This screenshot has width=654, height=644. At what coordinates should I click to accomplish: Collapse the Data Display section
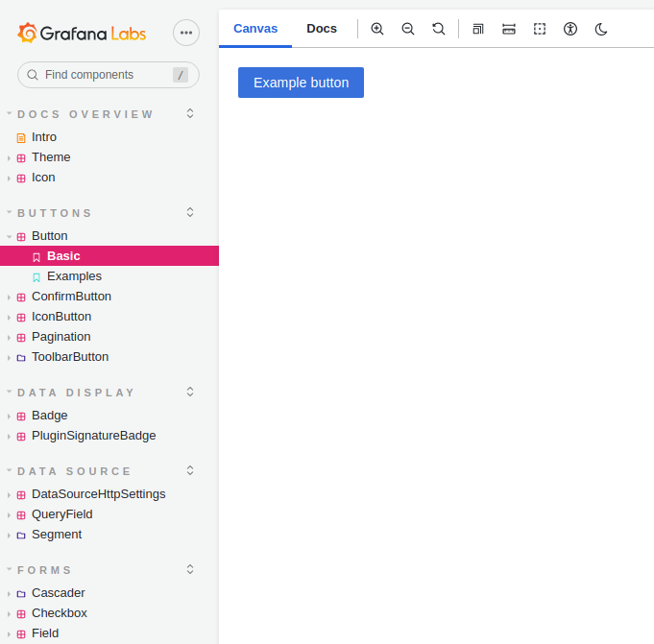76,393
